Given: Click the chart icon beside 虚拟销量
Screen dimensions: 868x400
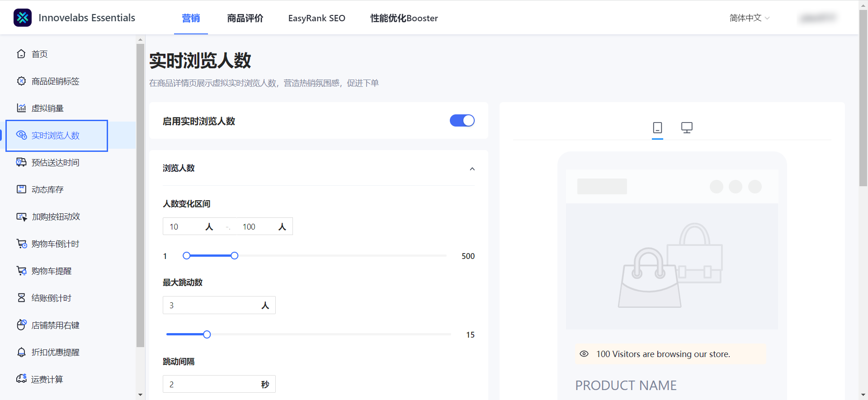Looking at the screenshot, I should (21, 108).
